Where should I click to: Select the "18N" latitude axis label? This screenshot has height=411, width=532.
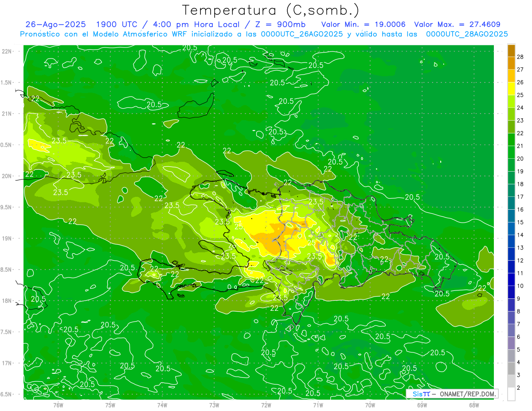point(7,301)
